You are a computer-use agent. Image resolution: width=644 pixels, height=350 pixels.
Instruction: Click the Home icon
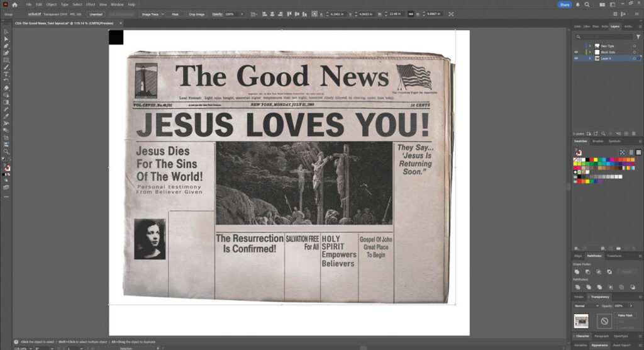pos(14,4)
